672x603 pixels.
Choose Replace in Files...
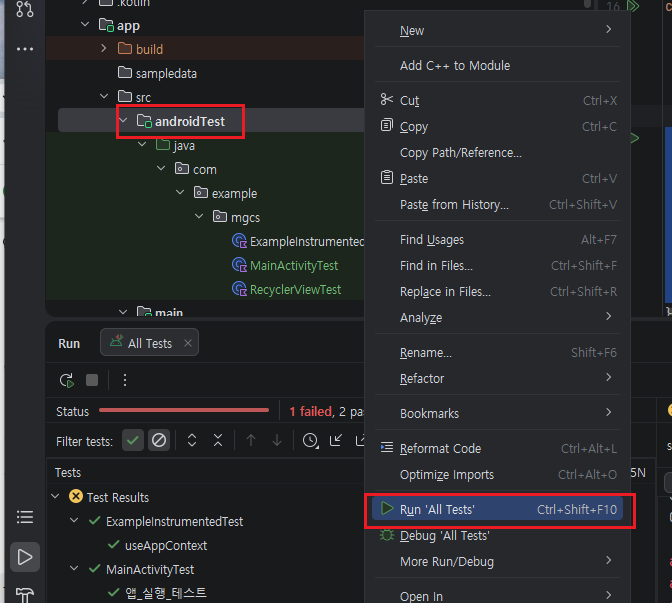click(497, 291)
